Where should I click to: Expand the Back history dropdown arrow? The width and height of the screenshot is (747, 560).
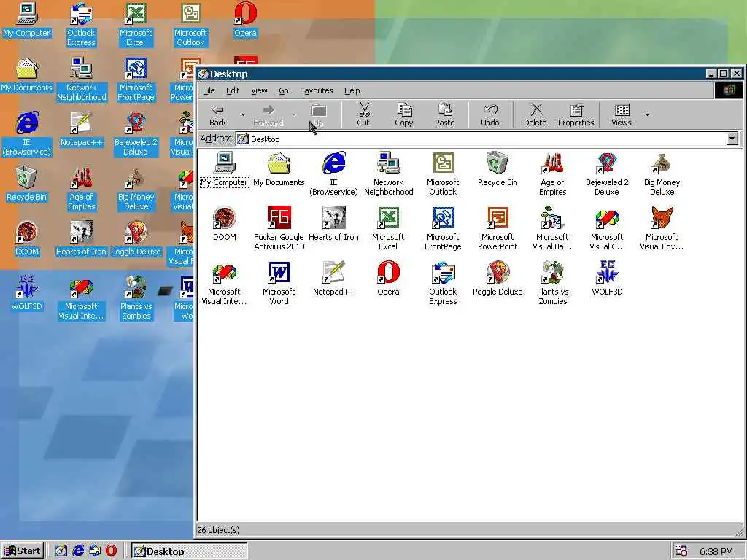243,114
